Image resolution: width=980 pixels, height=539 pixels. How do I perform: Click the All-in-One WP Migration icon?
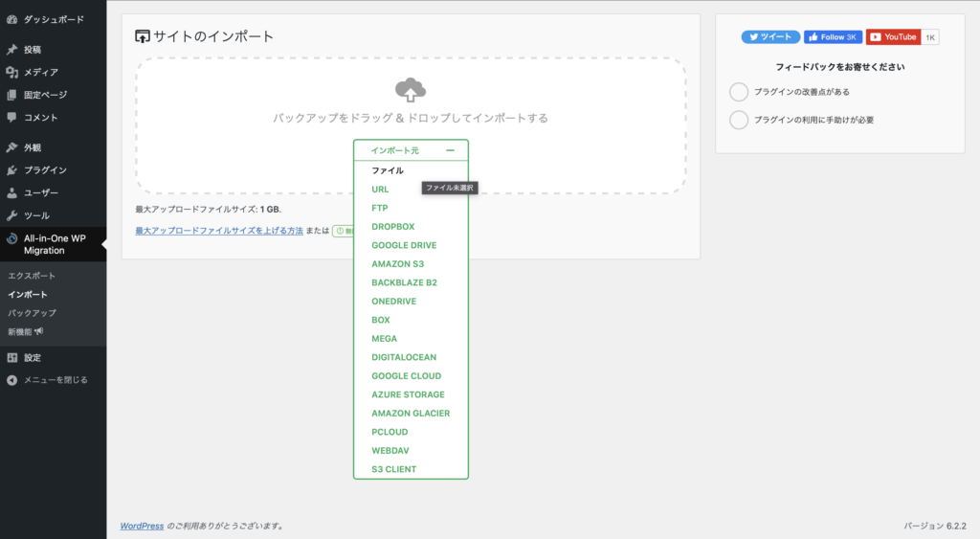coord(11,239)
